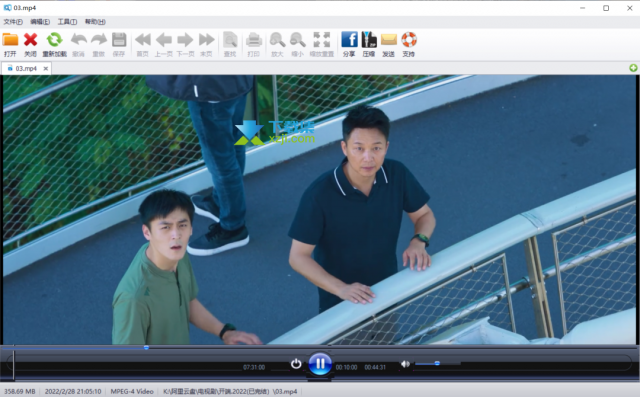
Task: Click the video seek bar handle
Action: point(146,348)
